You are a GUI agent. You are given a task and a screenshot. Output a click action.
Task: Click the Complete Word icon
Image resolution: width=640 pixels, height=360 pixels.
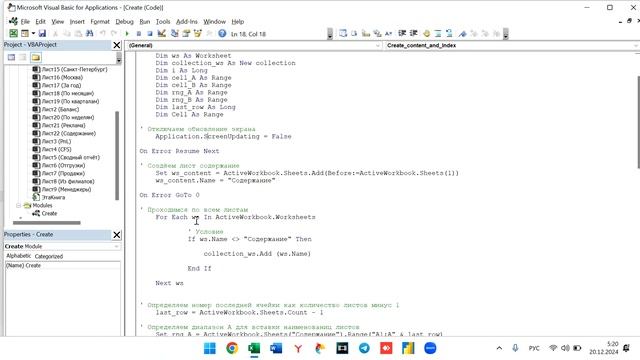coord(388,33)
